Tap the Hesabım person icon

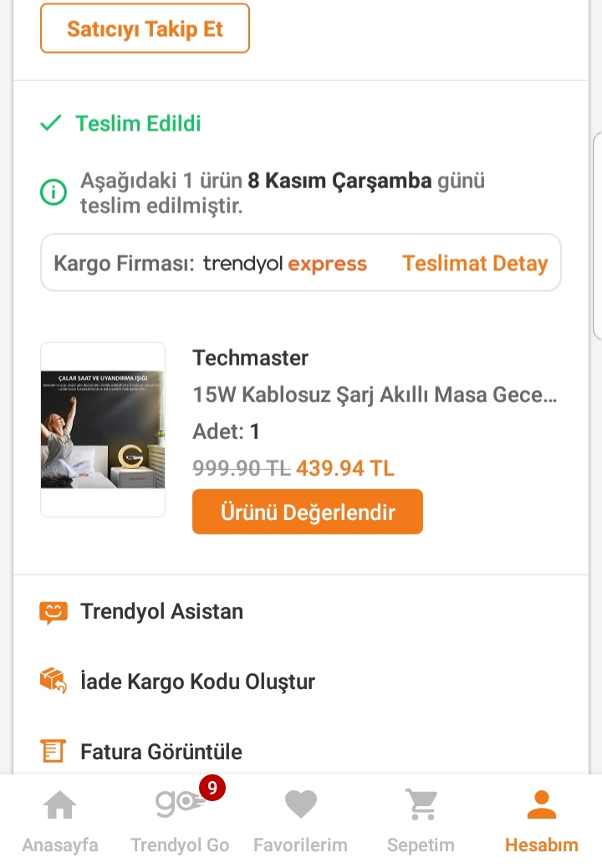(x=541, y=805)
